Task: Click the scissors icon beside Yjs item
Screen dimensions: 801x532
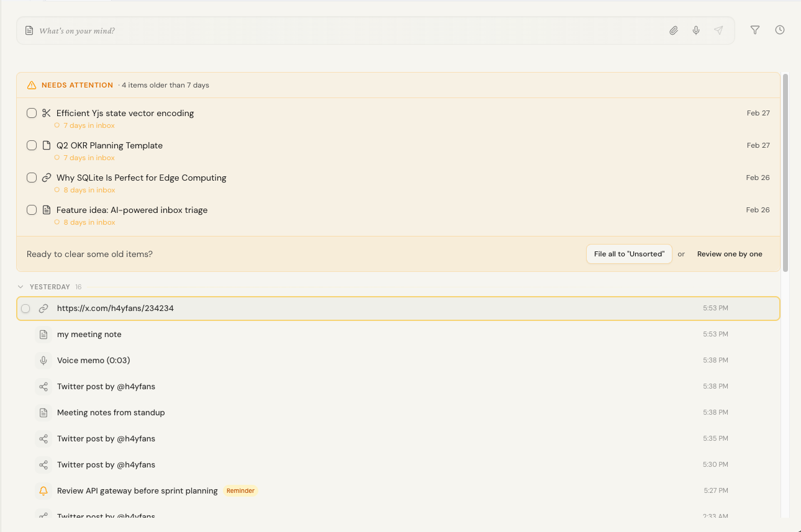Action: [46, 112]
